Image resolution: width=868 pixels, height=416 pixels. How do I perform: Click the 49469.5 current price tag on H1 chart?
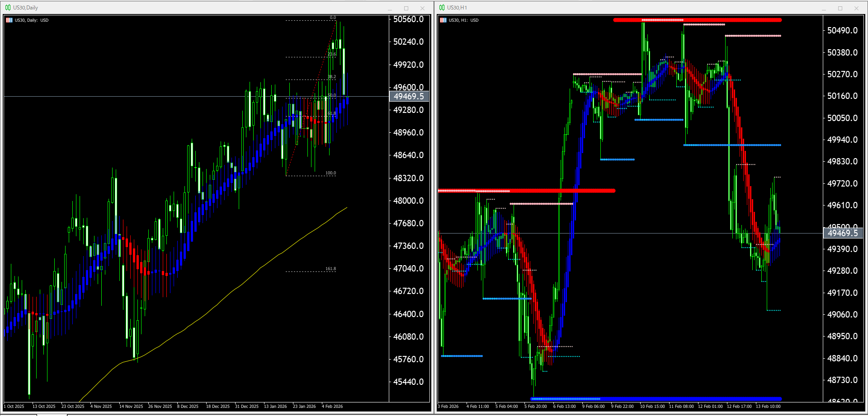[x=843, y=233]
